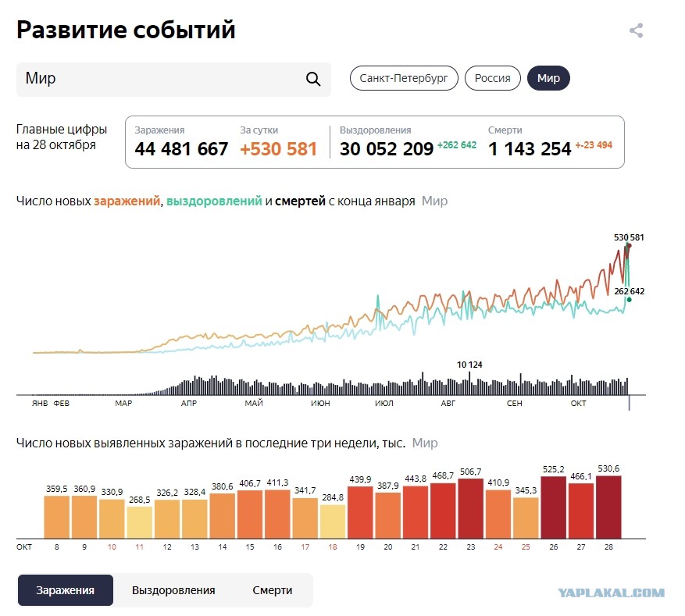The image size is (685, 616).
Task: Switch to the Смерти tab
Action: [272, 590]
